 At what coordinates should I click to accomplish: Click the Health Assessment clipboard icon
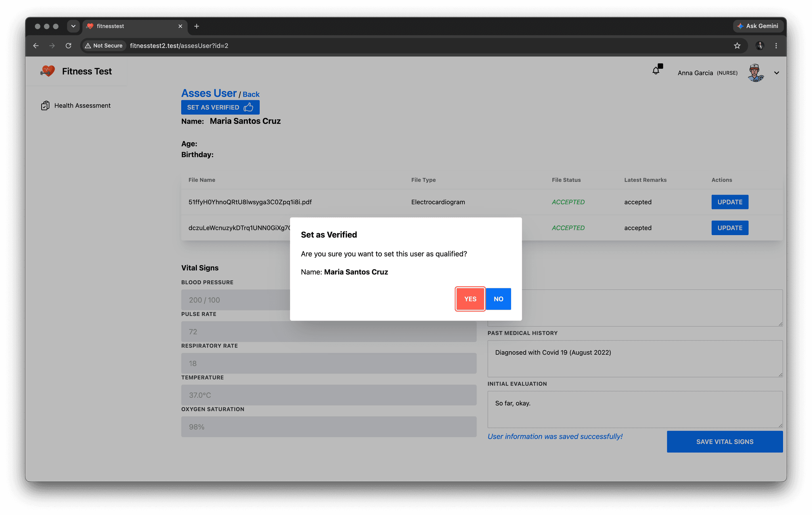(x=45, y=105)
